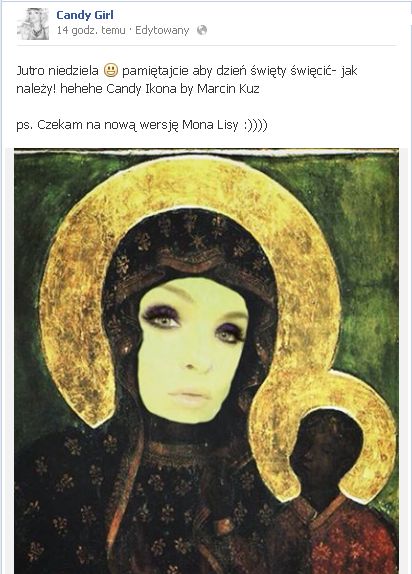The image size is (412, 574).
Task: Click the child's red garment in painting
Action: coord(352,538)
